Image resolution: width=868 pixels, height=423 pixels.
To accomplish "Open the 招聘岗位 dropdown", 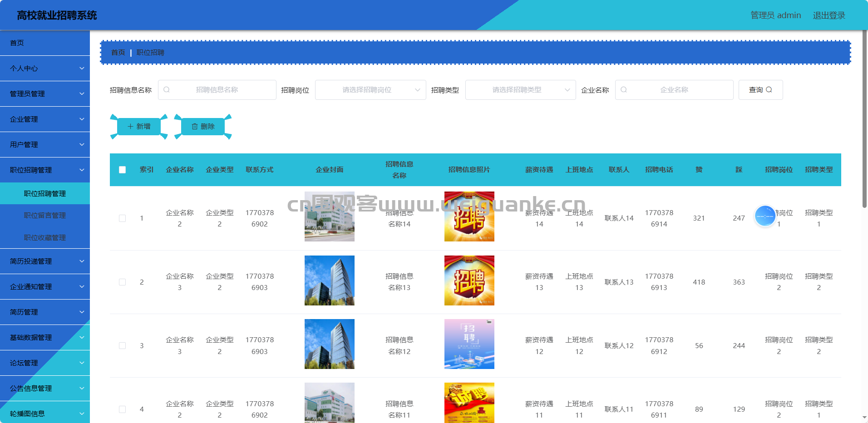I will click(x=370, y=90).
